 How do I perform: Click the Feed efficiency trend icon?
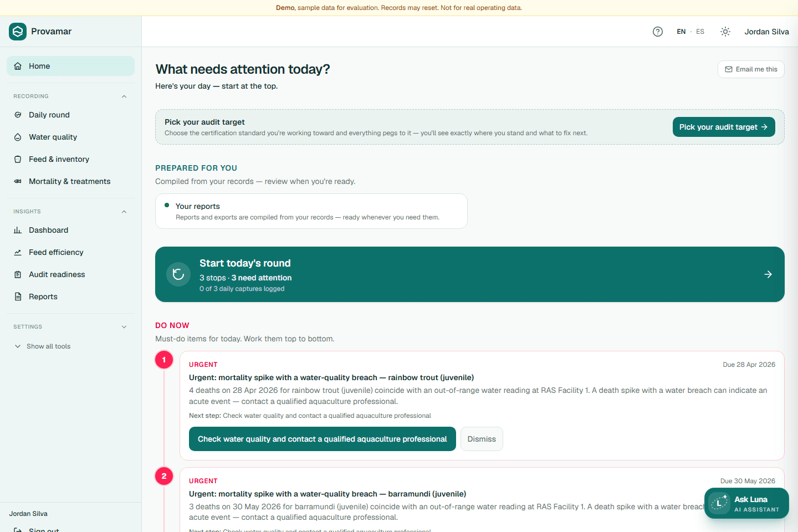click(18, 252)
